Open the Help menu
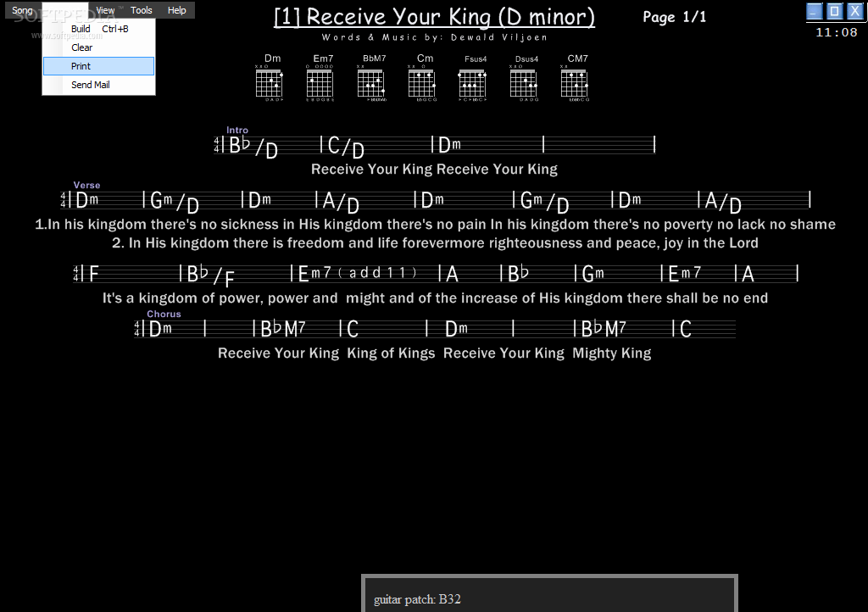Screen dimensions: 868x612 [x=176, y=10]
